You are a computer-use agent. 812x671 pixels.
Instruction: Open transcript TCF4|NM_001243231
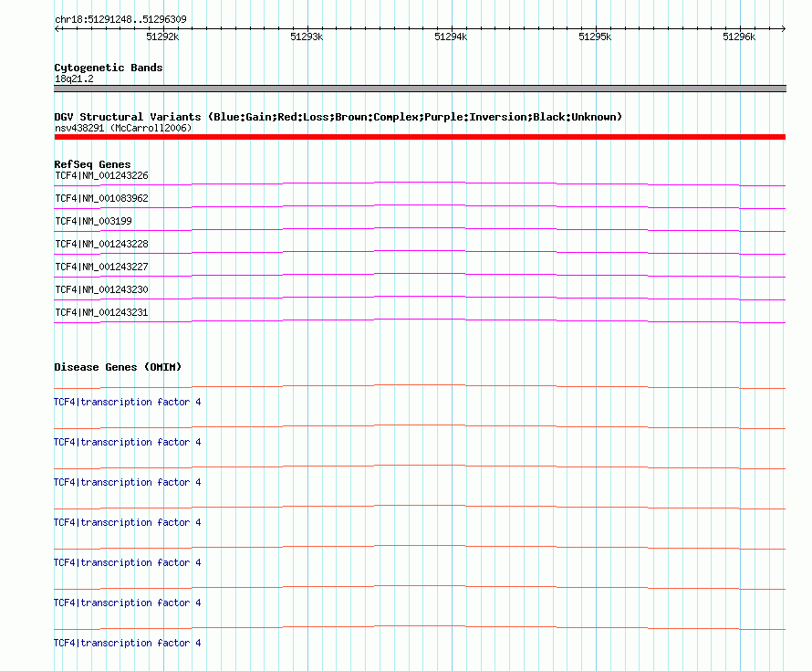tap(101, 312)
